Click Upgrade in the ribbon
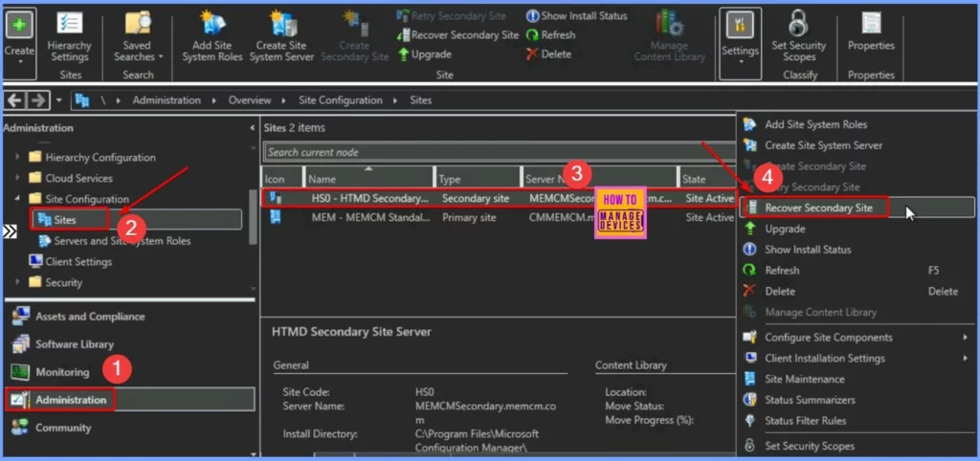 pos(424,55)
